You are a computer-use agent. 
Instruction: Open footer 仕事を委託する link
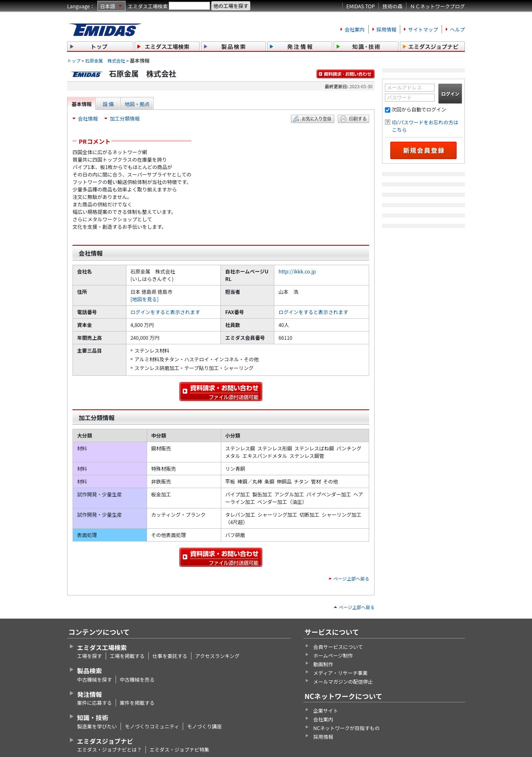pos(169,656)
